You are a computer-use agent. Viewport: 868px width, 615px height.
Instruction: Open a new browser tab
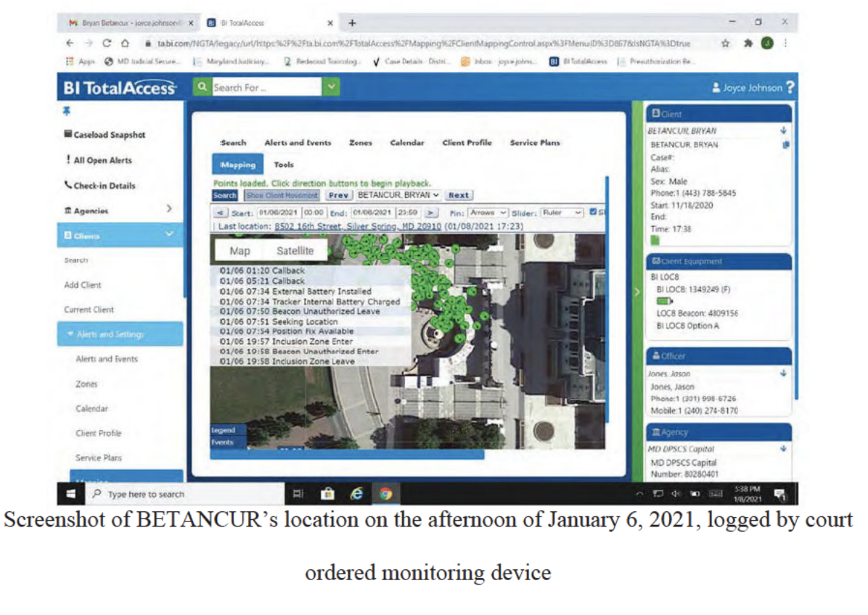pyautogui.click(x=352, y=22)
